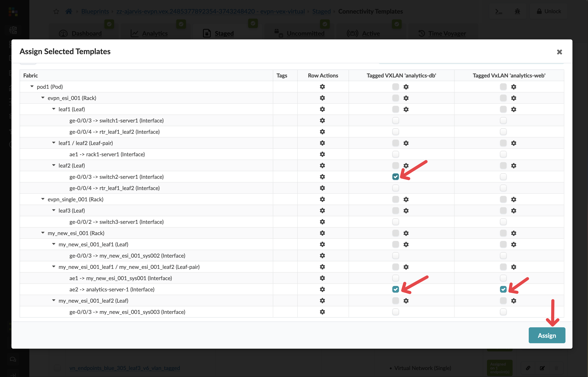Image resolution: width=588 pixels, height=377 pixels.
Task: Click the Apstra logo in the top-left corner
Action: (x=13, y=12)
